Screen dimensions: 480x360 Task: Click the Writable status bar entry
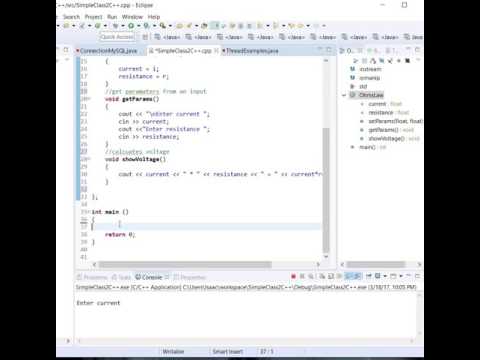click(173, 351)
